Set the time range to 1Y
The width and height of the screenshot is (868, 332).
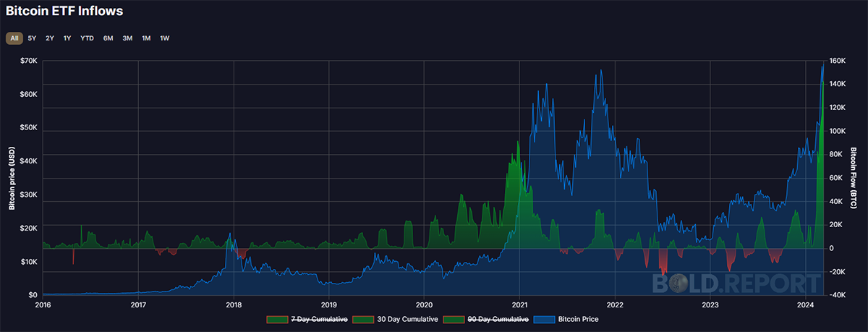(67, 38)
